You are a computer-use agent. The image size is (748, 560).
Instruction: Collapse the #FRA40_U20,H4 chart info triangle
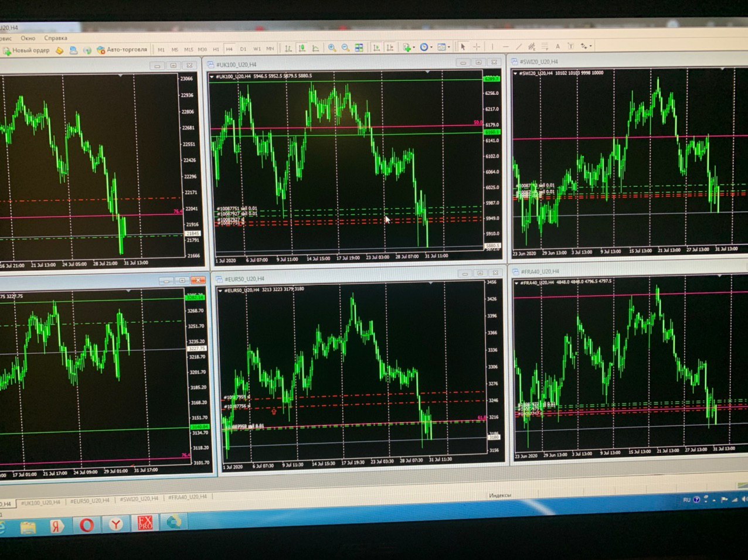[516, 283]
